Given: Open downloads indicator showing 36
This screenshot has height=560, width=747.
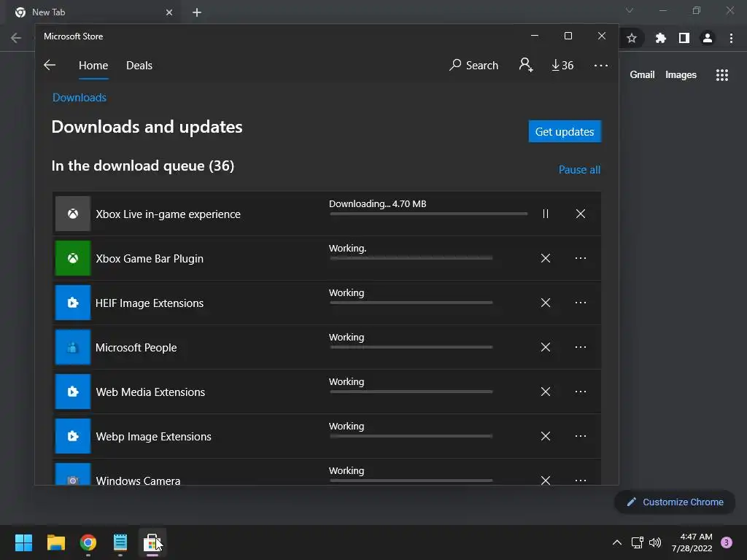Looking at the screenshot, I should 562,65.
